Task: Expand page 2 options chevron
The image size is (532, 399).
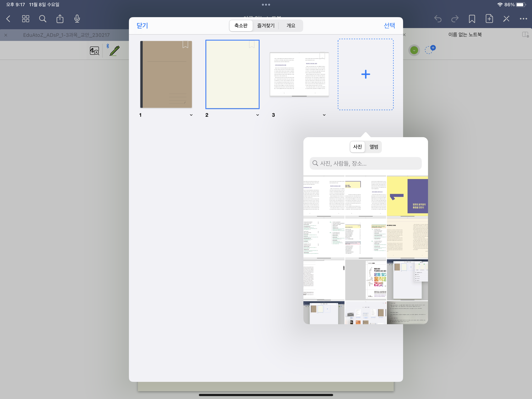Action: pyautogui.click(x=258, y=115)
